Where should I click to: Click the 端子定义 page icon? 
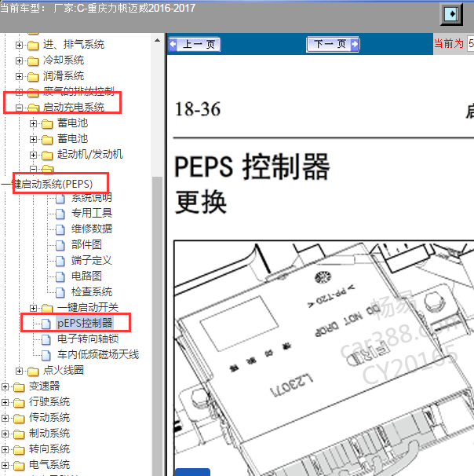[60, 262]
